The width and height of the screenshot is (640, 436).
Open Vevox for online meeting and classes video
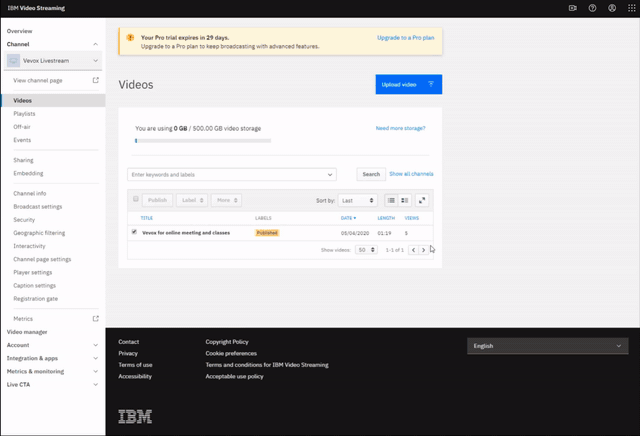(x=186, y=233)
